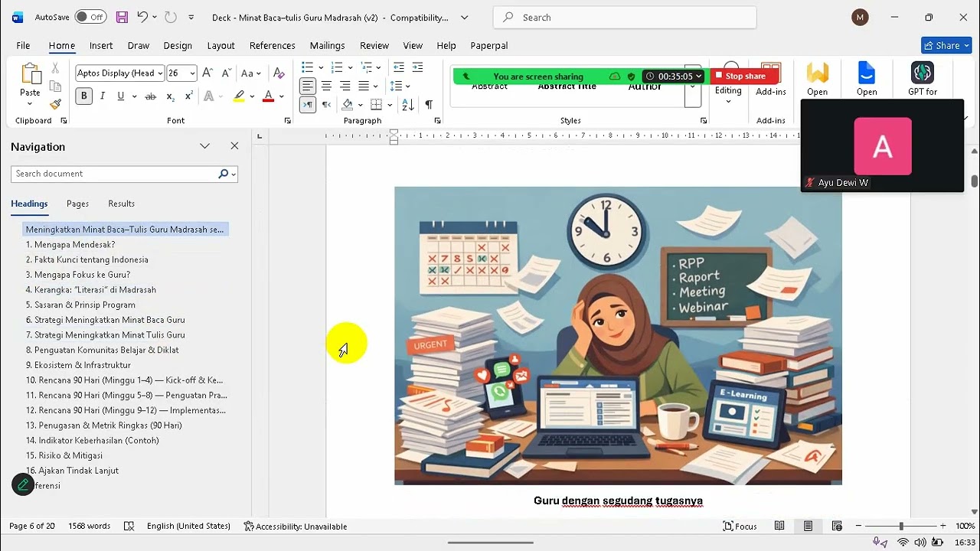Open the font name dropdown
Viewport: 980px width, 551px height.
pyautogui.click(x=160, y=73)
